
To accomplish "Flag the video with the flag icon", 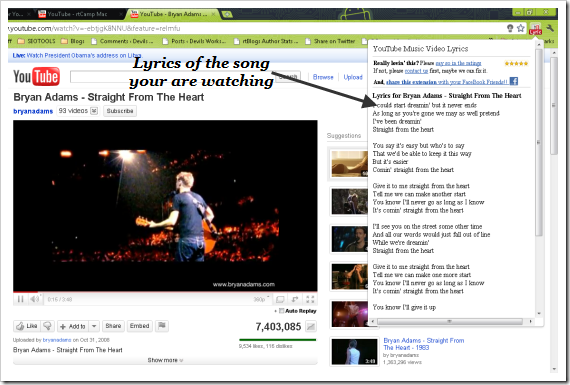I will 162,326.
